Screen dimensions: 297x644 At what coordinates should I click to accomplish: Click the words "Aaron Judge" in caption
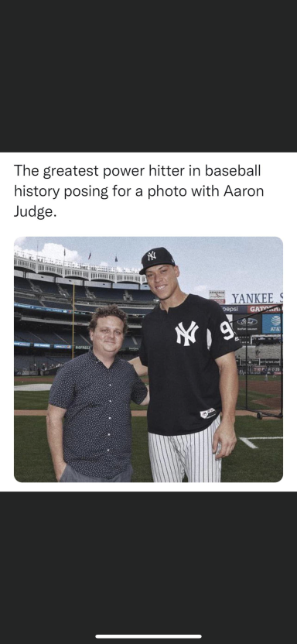[x=138, y=201]
